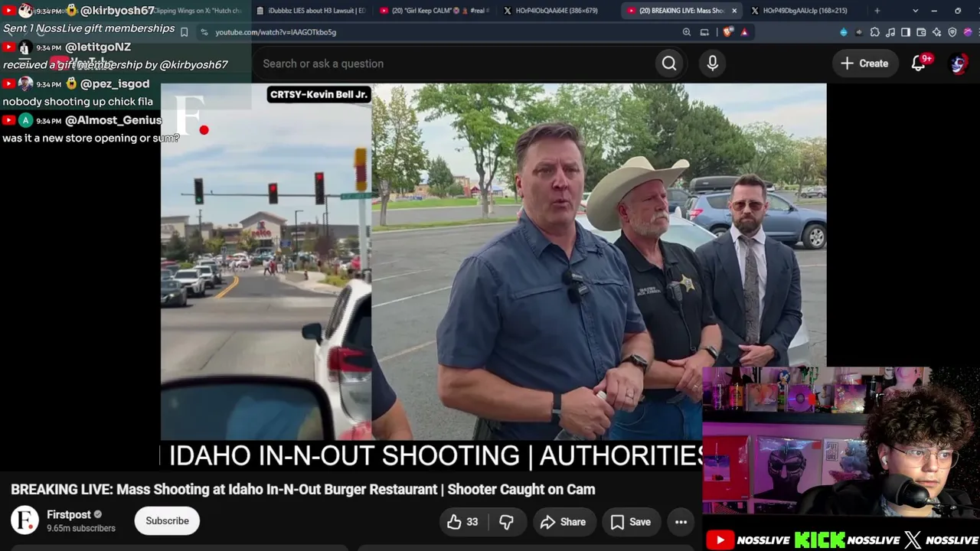Click the Brave Rewards triangle icon
The width and height of the screenshot is (980, 551).
click(x=744, y=32)
